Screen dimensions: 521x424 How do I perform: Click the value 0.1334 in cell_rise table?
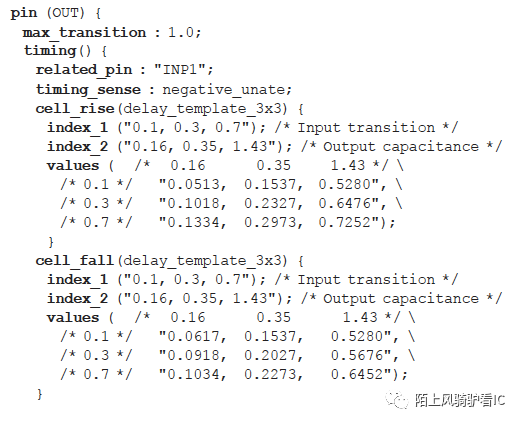point(193,222)
